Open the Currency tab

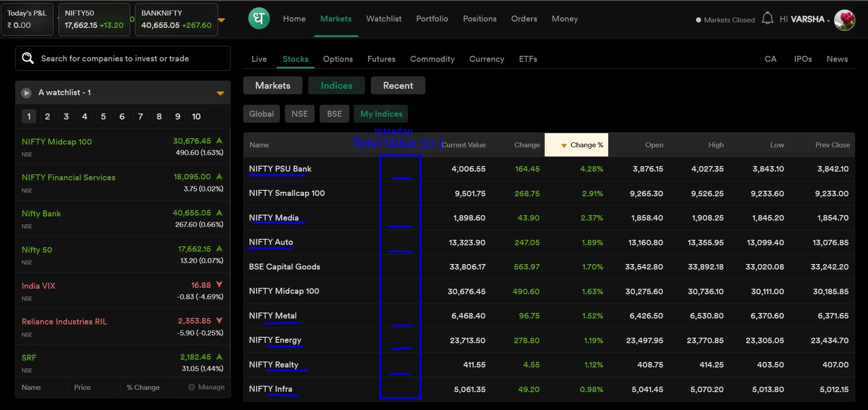click(487, 59)
